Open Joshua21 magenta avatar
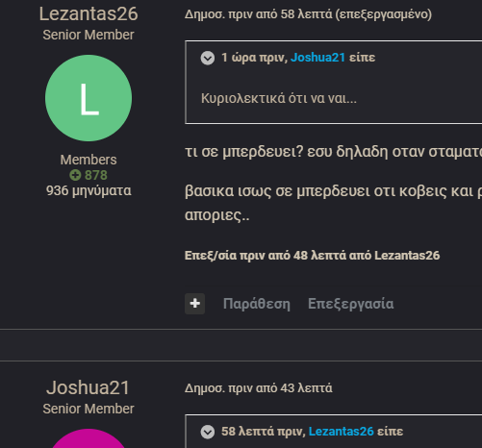482x448 pixels. (89, 438)
